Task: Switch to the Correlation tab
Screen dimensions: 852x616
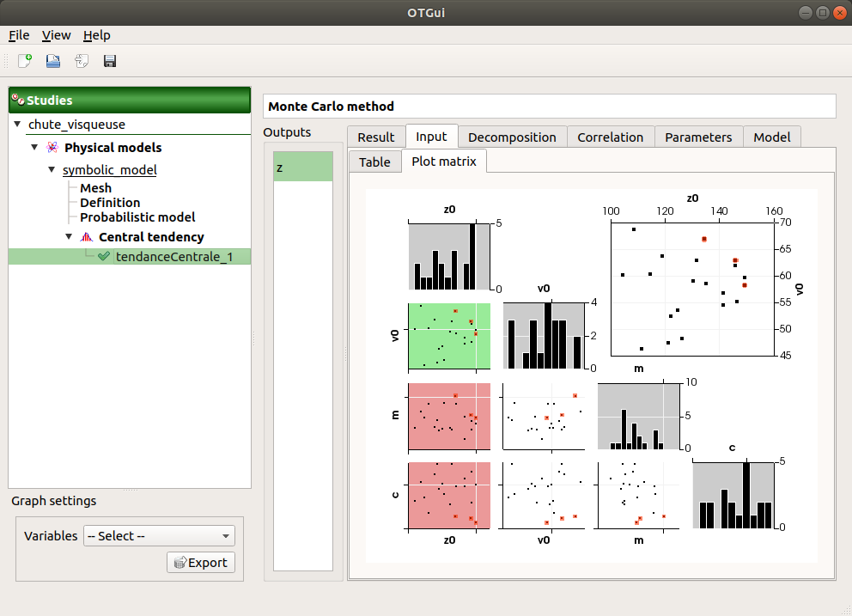Action: [x=610, y=136]
